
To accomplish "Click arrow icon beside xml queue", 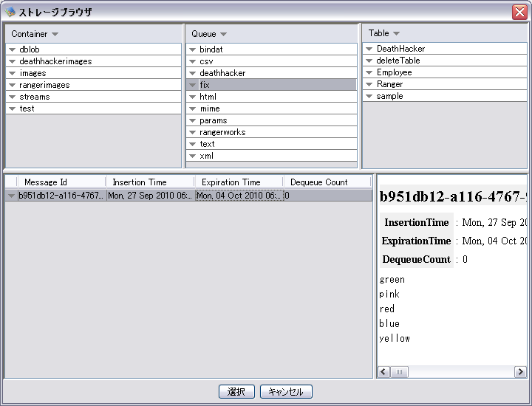I will (192, 156).
